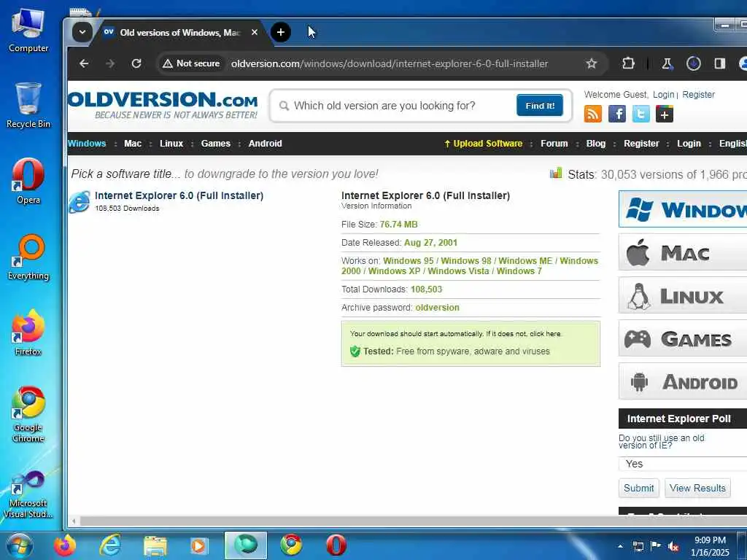Click the Find It! button

pyautogui.click(x=540, y=105)
